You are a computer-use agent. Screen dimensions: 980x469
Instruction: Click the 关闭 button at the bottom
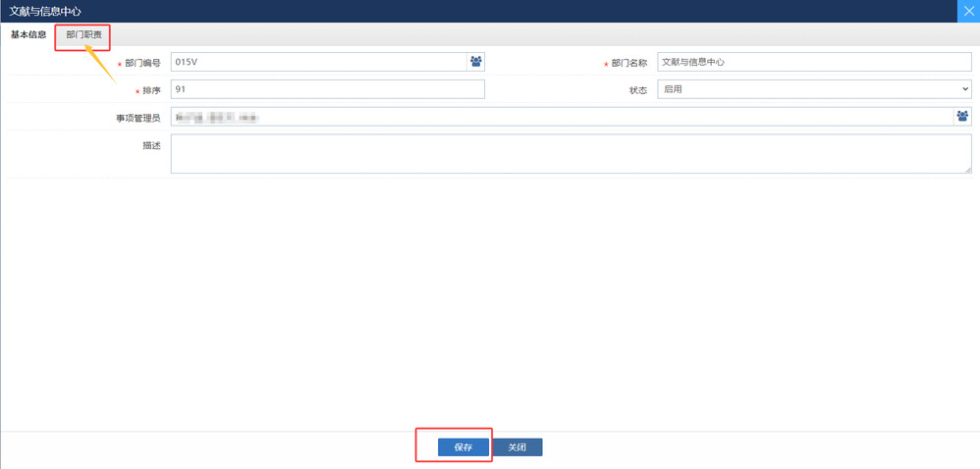[517, 447]
